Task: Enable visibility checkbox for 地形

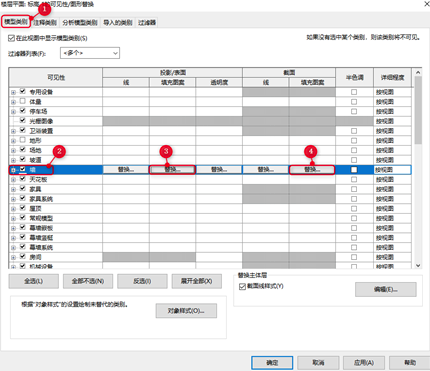Action: 23,140
